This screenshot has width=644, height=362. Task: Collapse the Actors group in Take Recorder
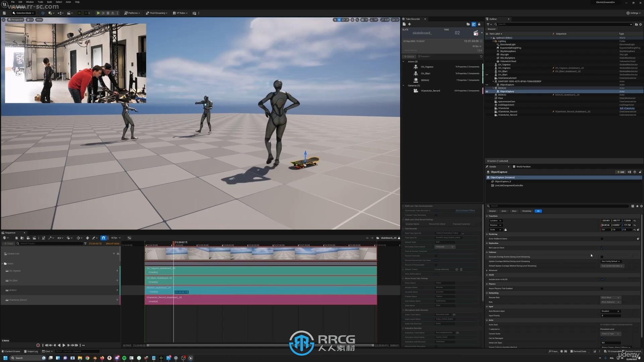point(404,61)
